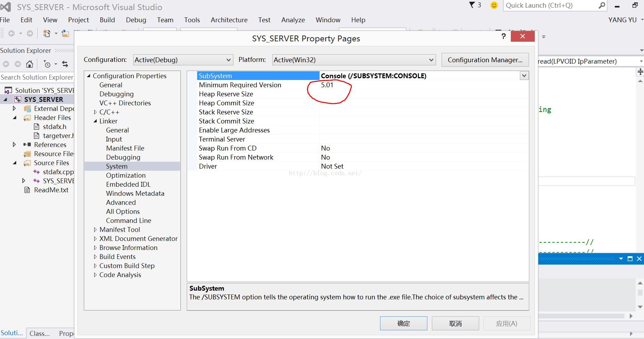Click the feedback smiley face icon

pos(494,5)
